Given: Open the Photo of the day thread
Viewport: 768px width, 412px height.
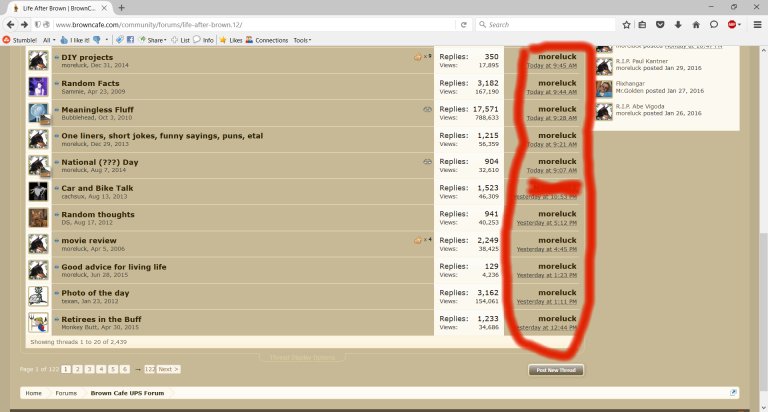Looking at the screenshot, I should (x=96, y=293).
